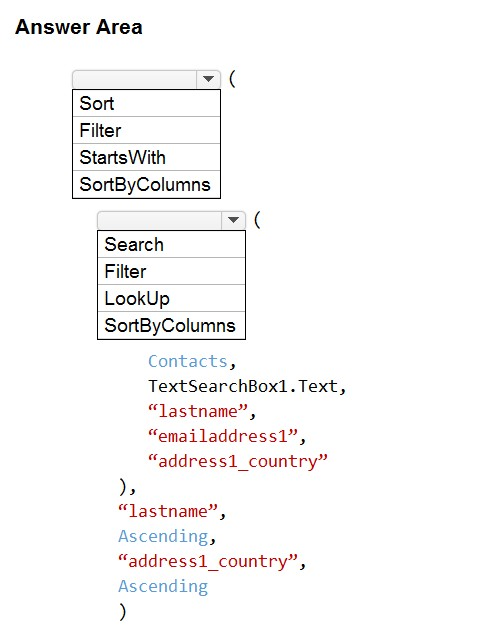Click the nested function combo box field
The height and width of the screenshot is (643, 503).
171,220
